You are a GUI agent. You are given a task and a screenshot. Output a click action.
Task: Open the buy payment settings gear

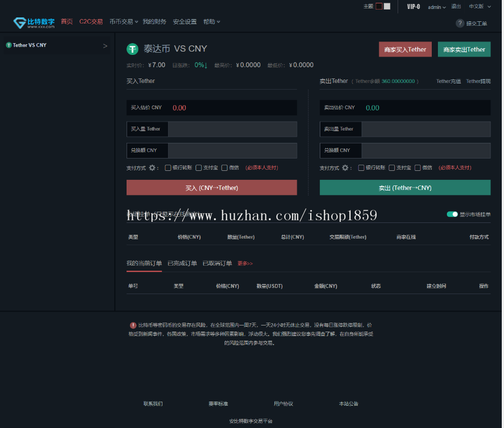[152, 168]
